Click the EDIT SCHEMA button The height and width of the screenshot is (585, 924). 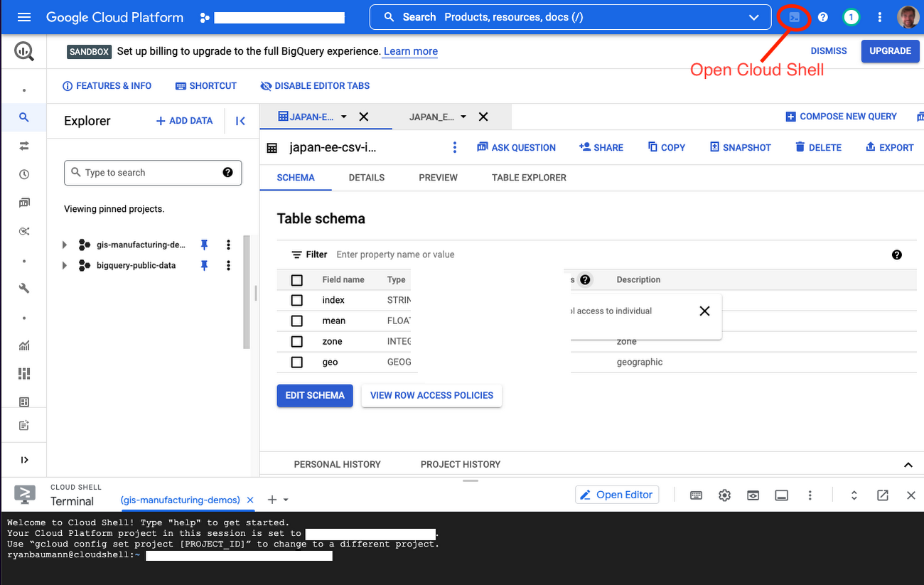[x=315, y=395]
